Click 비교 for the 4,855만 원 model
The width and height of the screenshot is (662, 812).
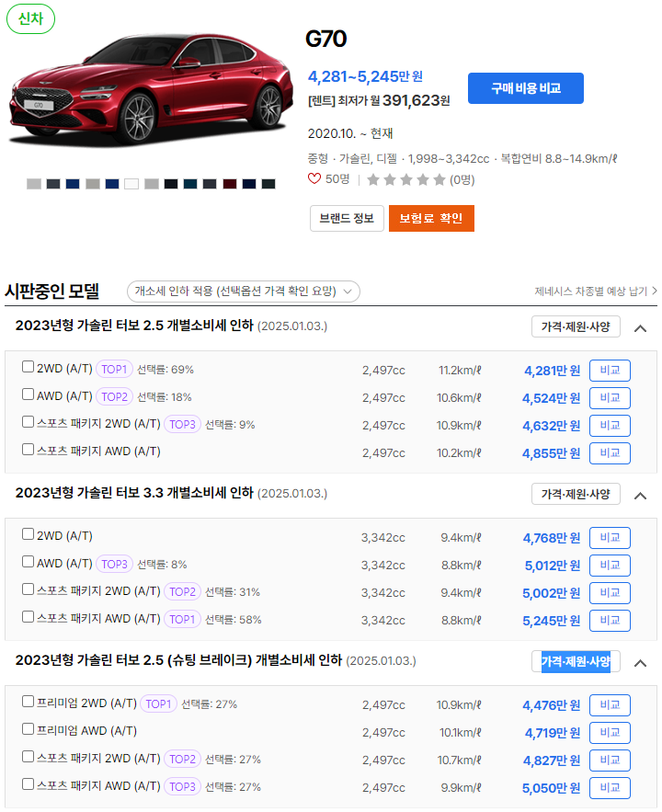click(610, 453)
